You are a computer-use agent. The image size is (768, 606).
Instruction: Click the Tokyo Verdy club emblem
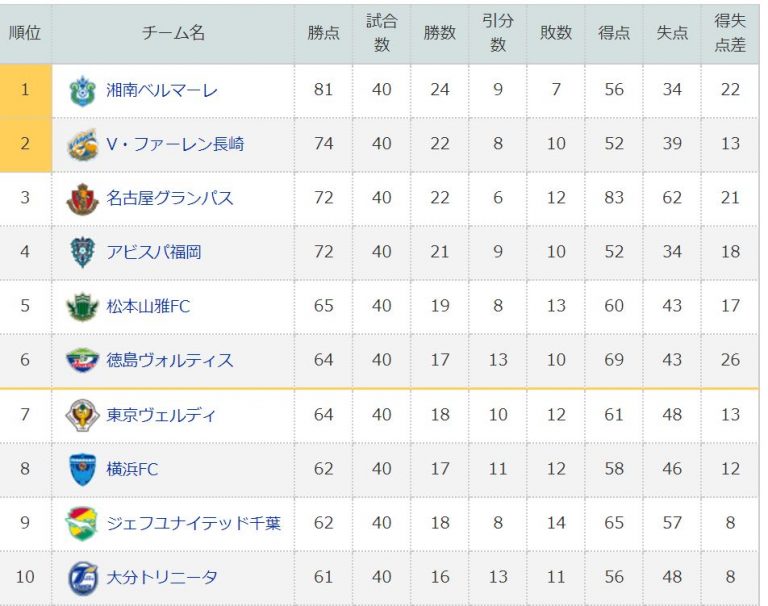[x=82, y=415]
